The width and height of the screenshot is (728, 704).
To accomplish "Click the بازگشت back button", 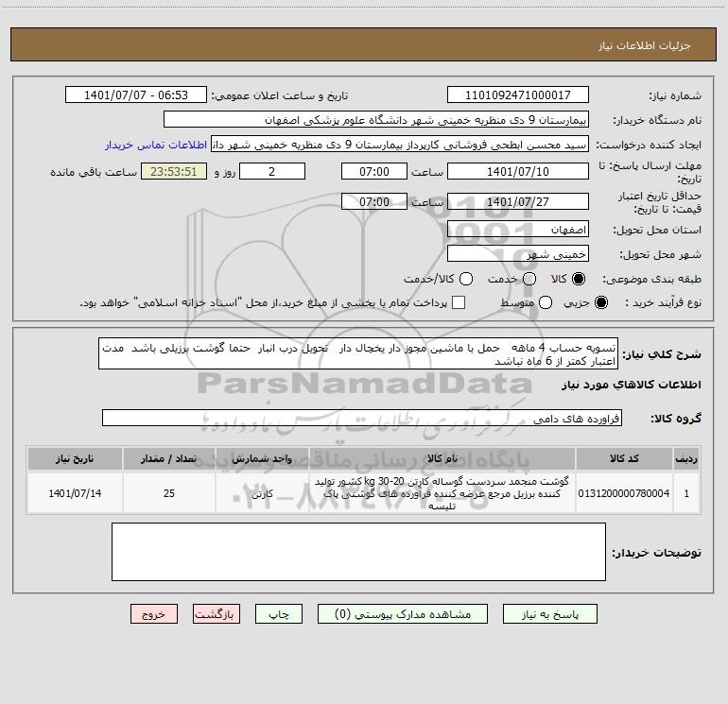I will pyautogui.click(x=217, y=614).
